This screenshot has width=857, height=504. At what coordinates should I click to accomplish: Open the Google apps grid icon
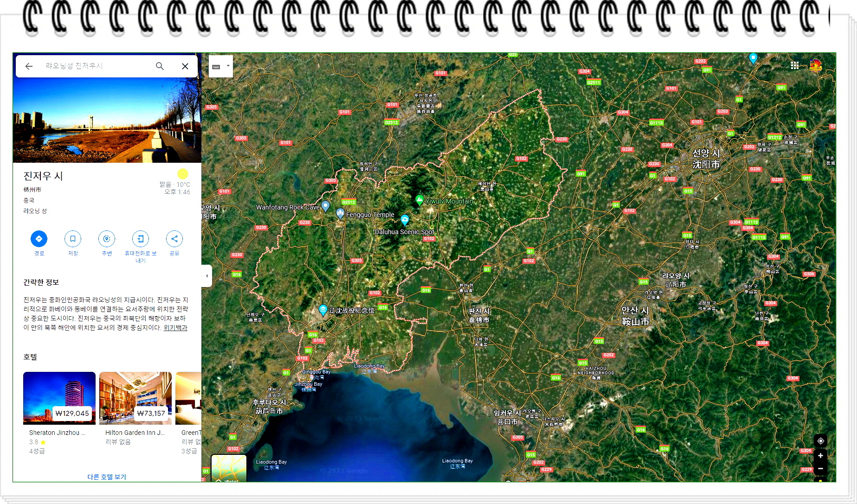tap(795, 65)
